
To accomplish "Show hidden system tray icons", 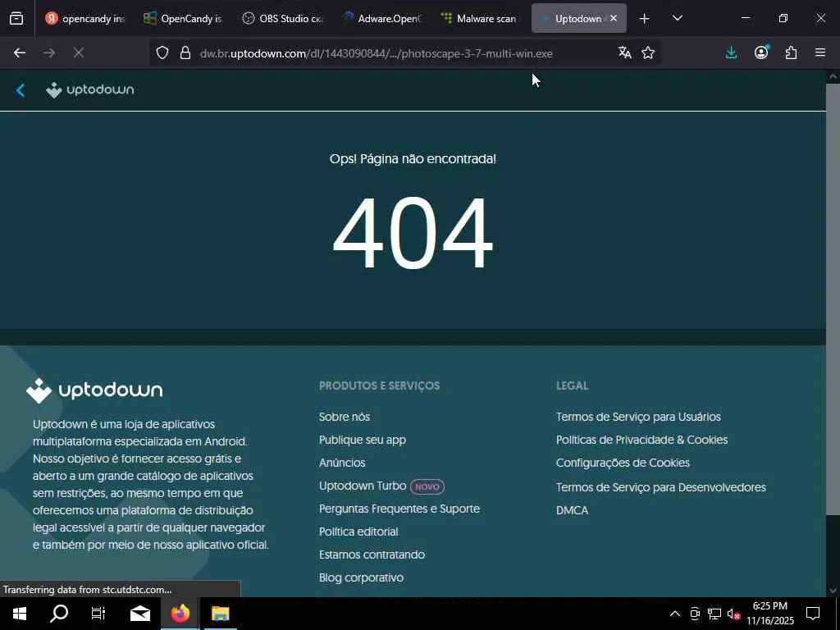I will click(x=675, y=614).
